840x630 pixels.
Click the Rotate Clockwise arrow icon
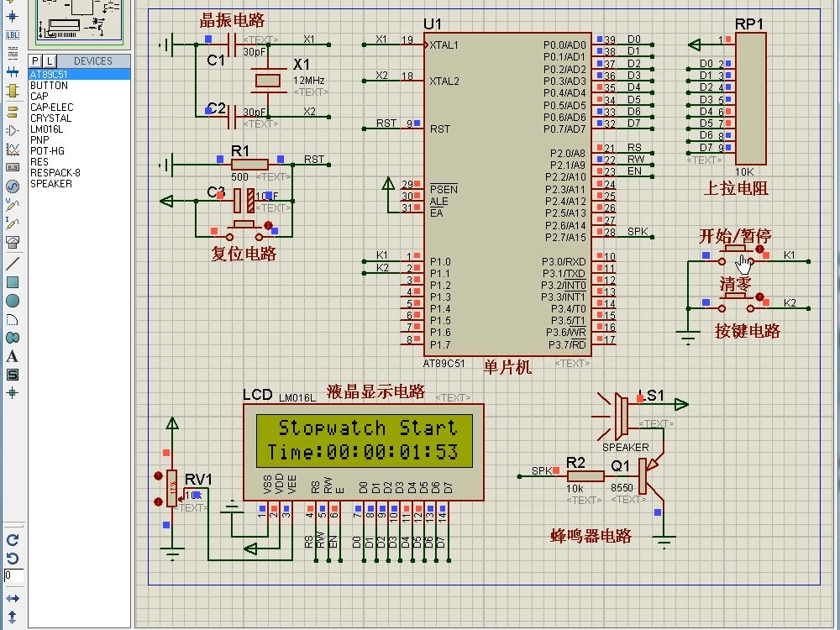pyautogui.click(x=12, y=540)
